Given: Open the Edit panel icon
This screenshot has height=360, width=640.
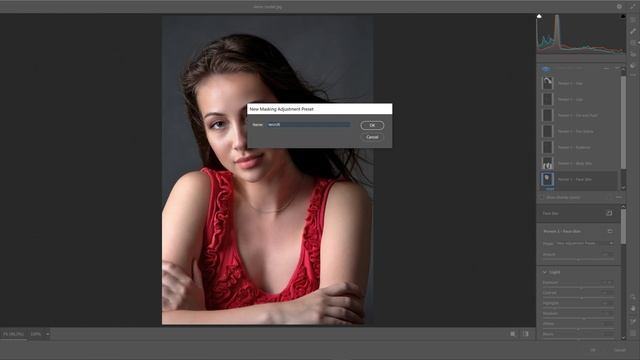Looking at the screenshot, I should pyautogui.click(x=633, y=20).
